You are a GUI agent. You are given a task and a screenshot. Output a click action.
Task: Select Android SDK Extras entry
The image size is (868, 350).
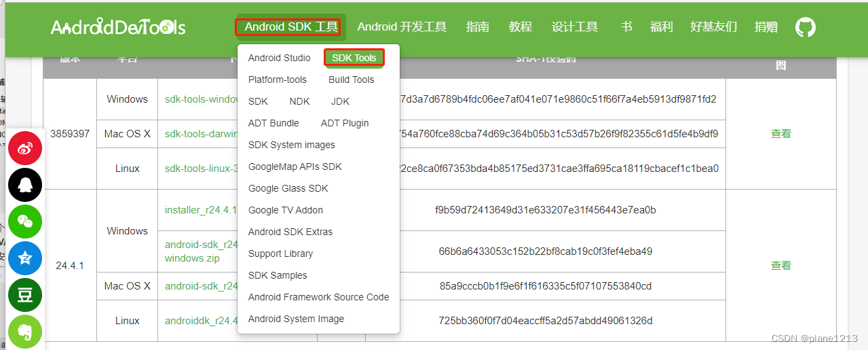(290, 232)
